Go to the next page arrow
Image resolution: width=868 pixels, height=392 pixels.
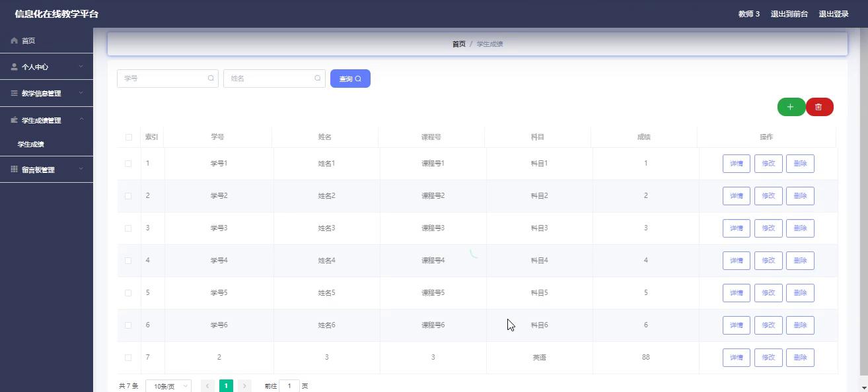pos(244,386)
